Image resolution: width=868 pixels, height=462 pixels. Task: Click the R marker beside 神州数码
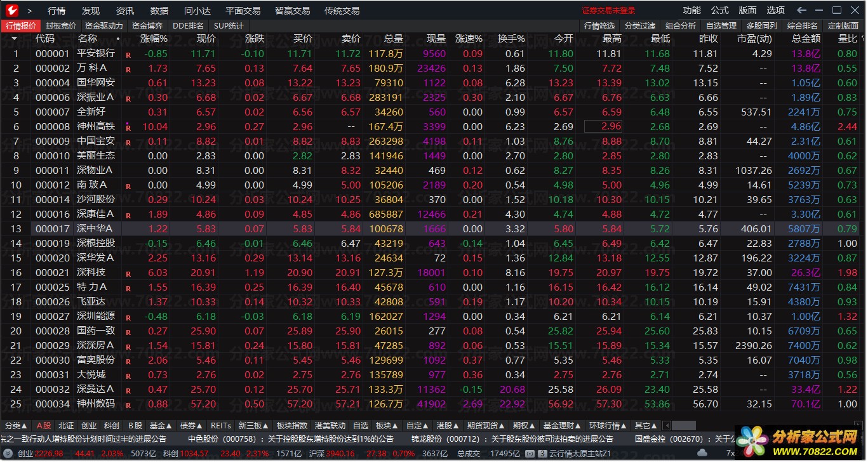click(129, 405)
